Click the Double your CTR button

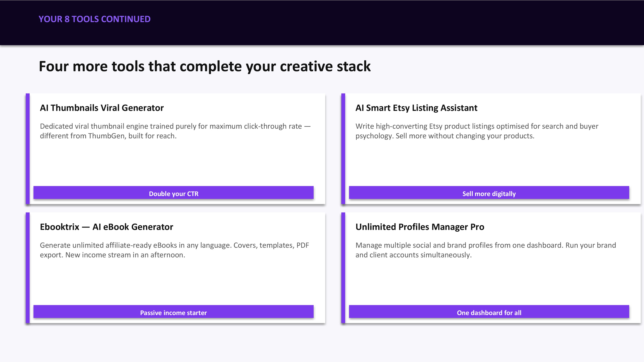[x=173, y=193]
